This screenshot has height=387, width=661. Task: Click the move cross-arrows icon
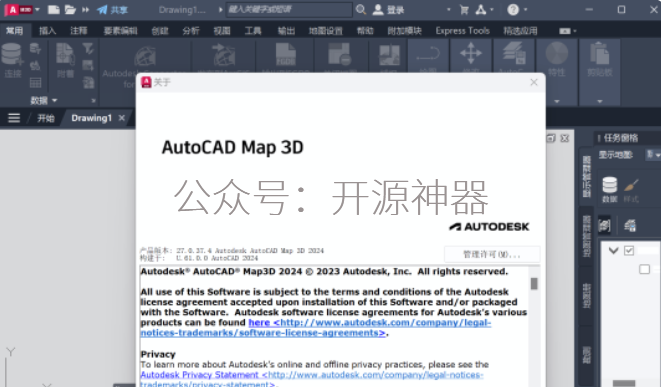[471, 54]
